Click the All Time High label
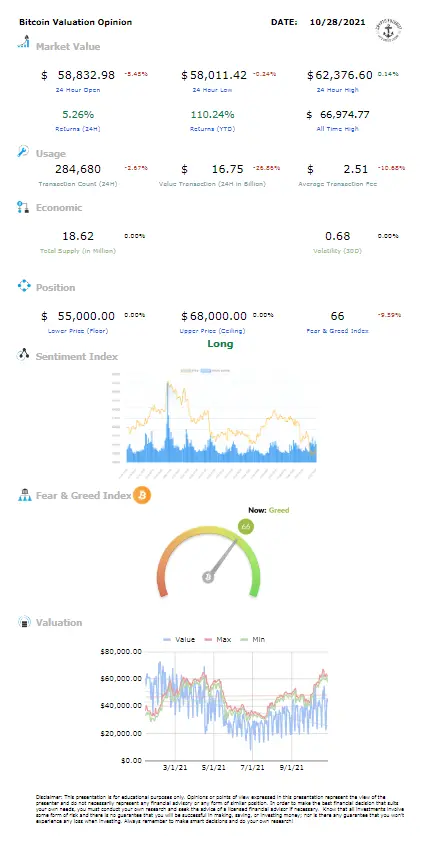 coord(338,129)
